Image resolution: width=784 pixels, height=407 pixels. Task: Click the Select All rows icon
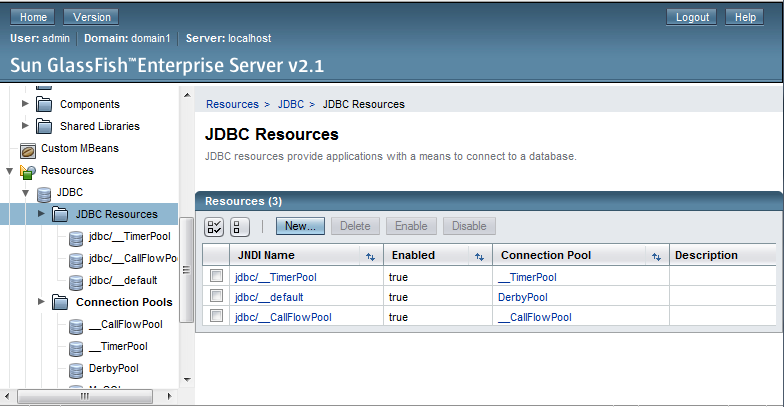[x=214, y=226]
